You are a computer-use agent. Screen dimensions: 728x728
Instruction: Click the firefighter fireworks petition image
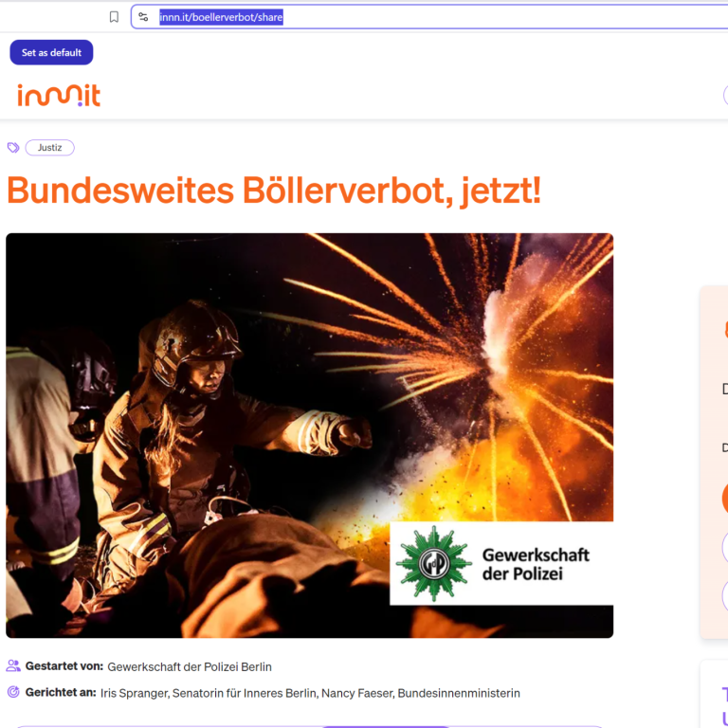click(309, 435)
